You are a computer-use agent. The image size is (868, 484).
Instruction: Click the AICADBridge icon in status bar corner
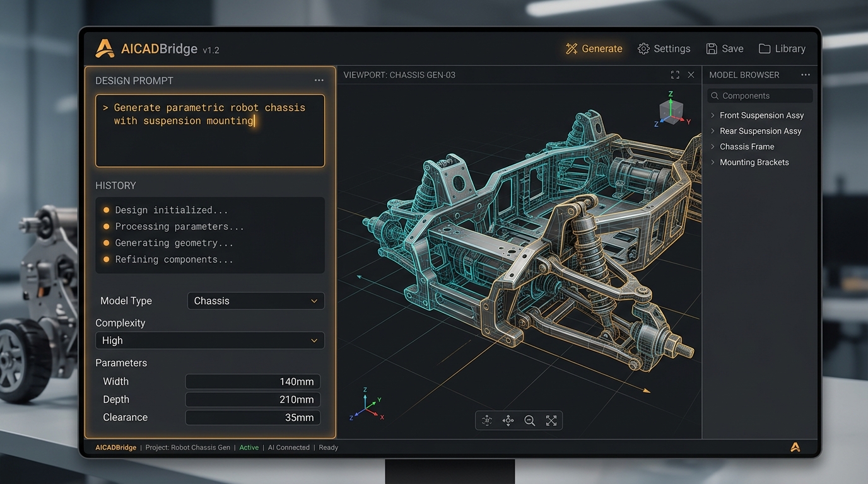pos(795,447)
